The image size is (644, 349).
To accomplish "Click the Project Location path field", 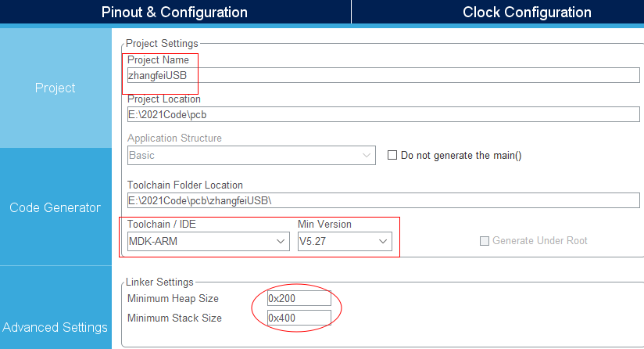I will [383, 114].
